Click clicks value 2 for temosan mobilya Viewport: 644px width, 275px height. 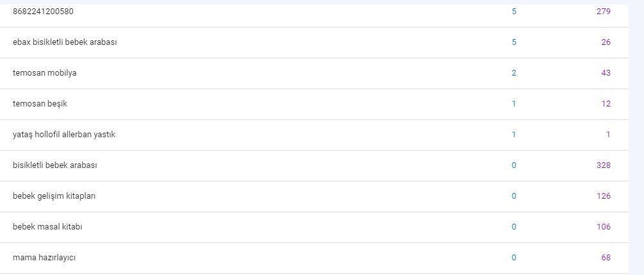point(514,73)
